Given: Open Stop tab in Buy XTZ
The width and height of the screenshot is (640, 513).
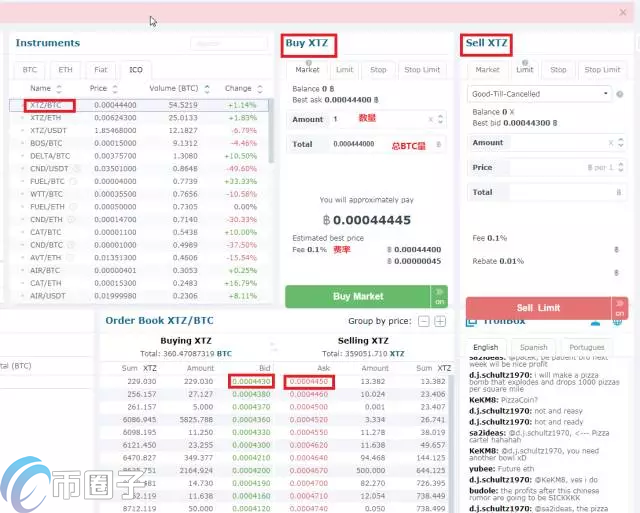Looking at the screenshot, I should tap(378, 70).
